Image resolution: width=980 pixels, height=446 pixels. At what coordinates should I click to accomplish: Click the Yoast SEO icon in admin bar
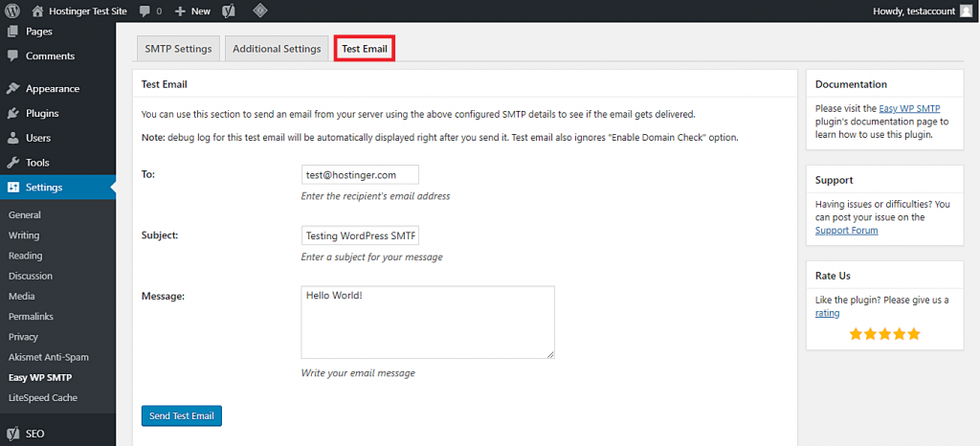click(x=230, y=11)
